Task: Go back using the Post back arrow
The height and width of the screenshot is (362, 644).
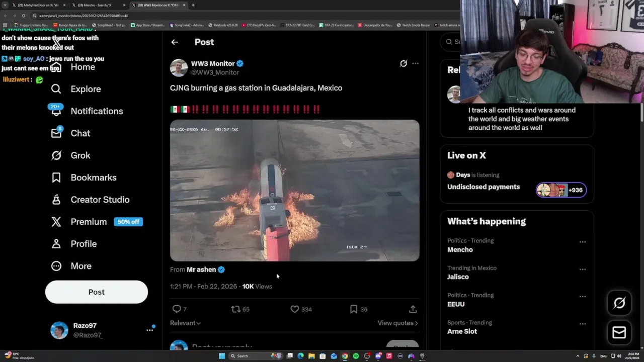Action: tap(175, 42)
